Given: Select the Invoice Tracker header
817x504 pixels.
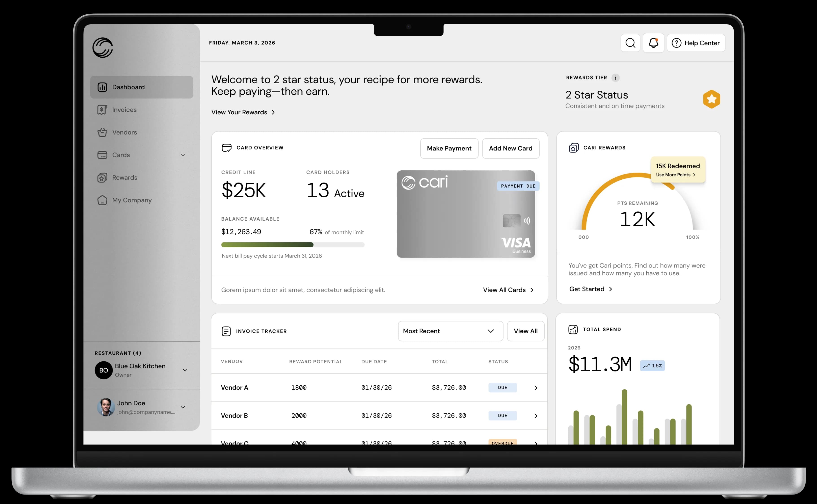Looking at the screenshot, I should coord(261,331).
